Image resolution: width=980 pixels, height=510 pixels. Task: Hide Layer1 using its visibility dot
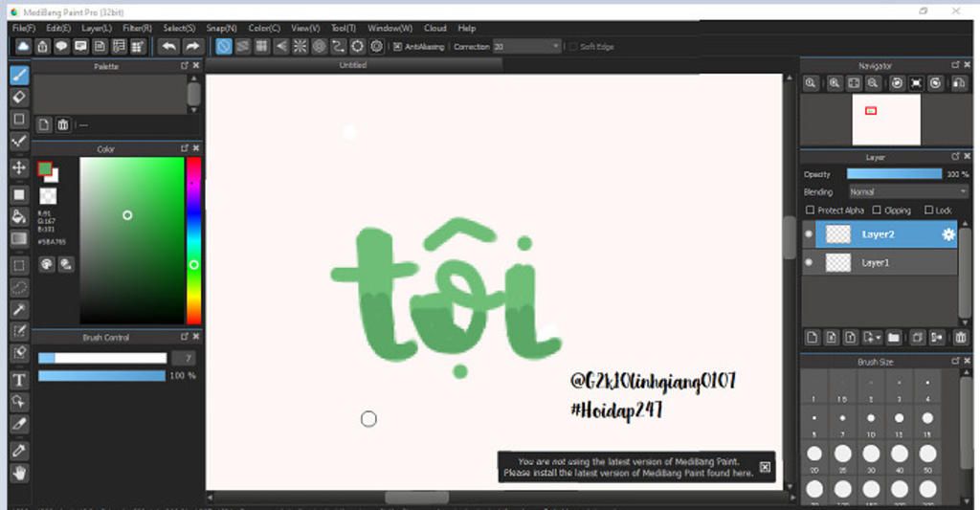[809, 262]
